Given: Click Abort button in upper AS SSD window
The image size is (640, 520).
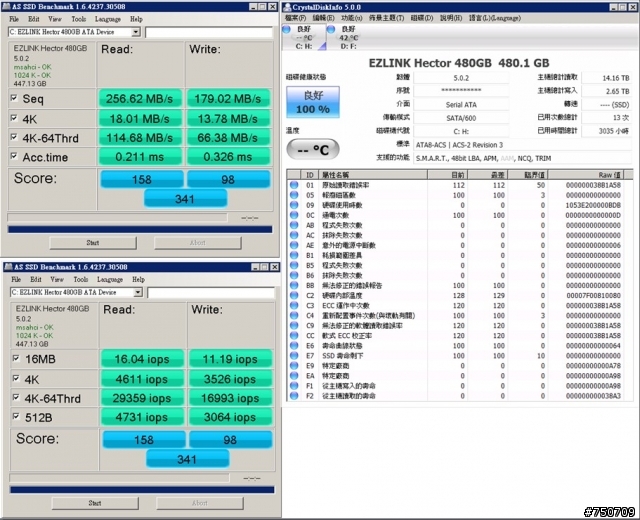Looking at the screenshot, I should tap(198, 243).
